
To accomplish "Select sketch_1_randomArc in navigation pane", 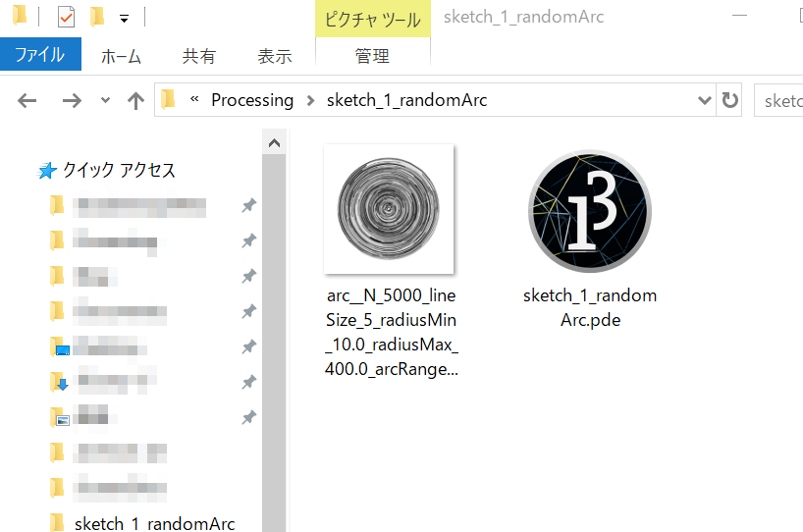I will [x=154, y=523].
